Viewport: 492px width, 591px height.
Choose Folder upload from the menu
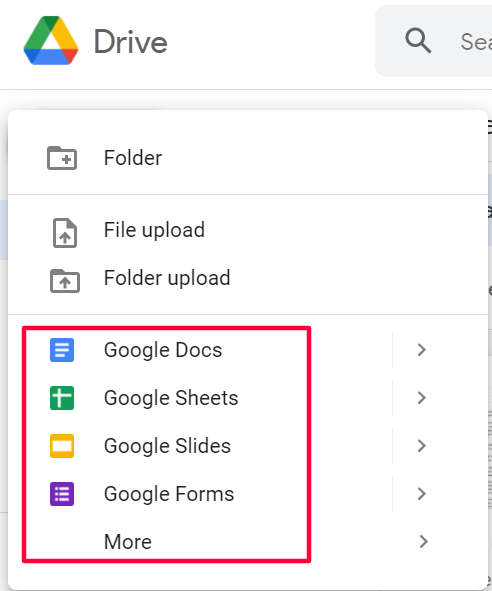(248, 278)
